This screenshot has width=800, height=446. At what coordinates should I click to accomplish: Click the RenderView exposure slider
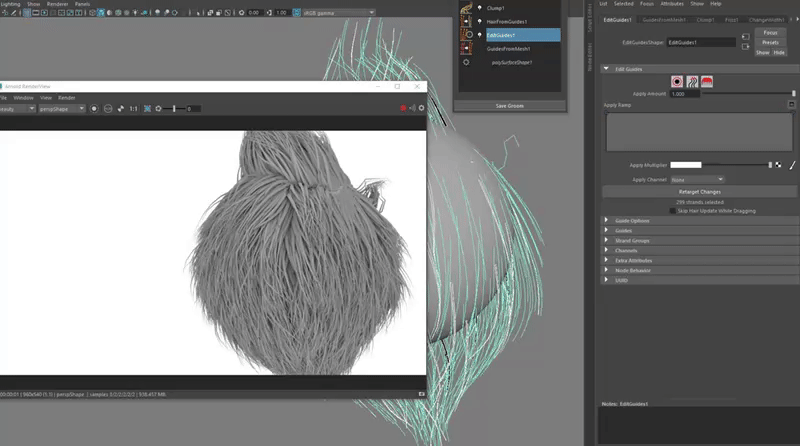174,109
